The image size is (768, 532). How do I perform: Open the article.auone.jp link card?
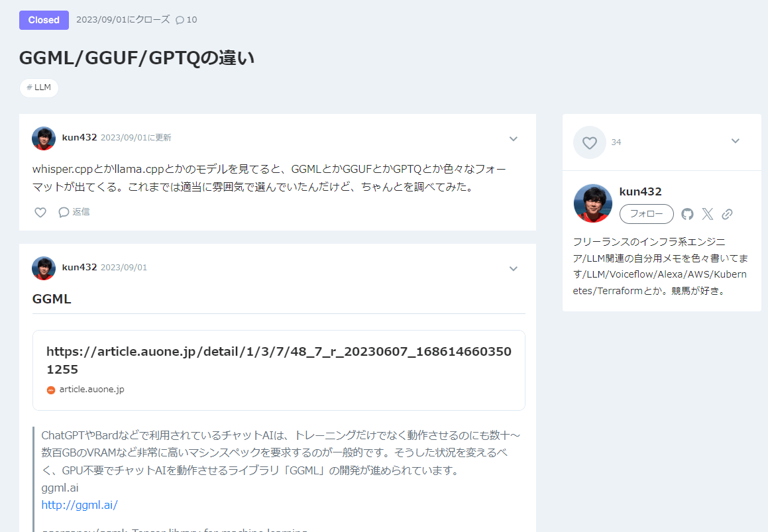279,370
